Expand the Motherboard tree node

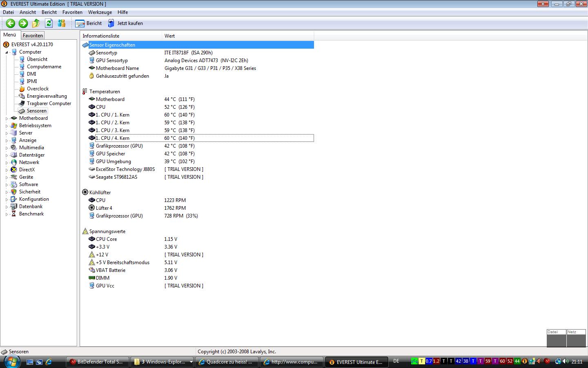coord(7,119)
